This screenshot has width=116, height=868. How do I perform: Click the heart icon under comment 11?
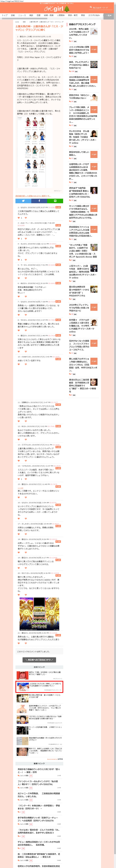click(x=19, y=421)
